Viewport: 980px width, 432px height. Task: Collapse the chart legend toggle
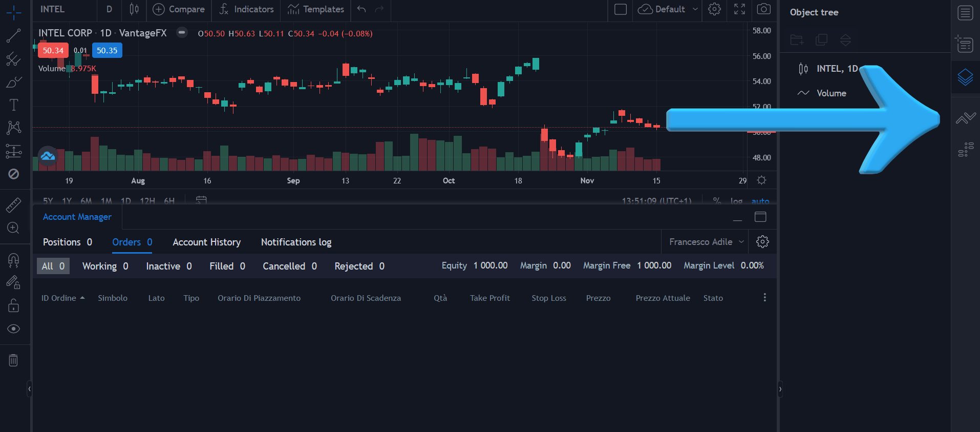pos(182,32)
